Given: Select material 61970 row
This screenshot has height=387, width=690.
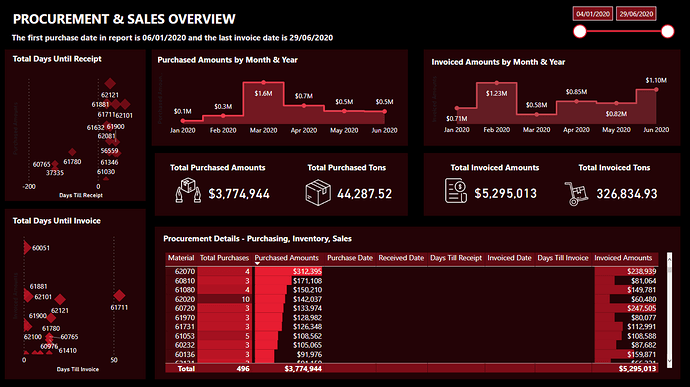Looking at the screenshot, I should coord(412,318).
